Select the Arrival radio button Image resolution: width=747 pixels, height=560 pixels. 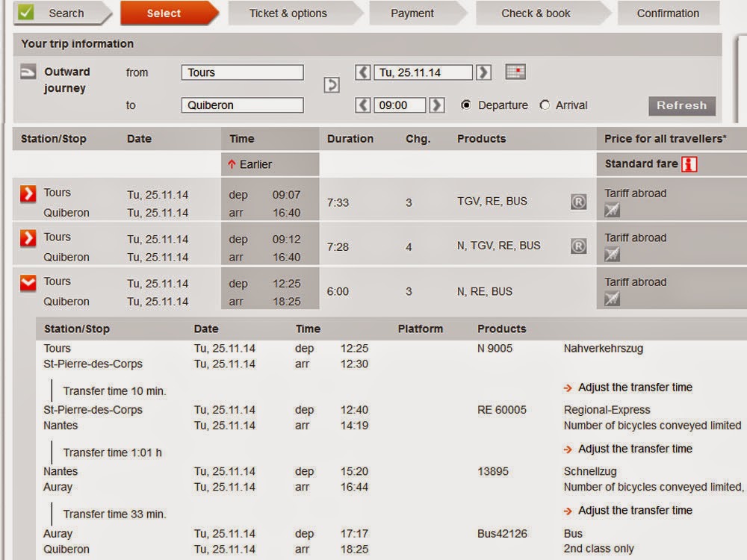(545, 105)
